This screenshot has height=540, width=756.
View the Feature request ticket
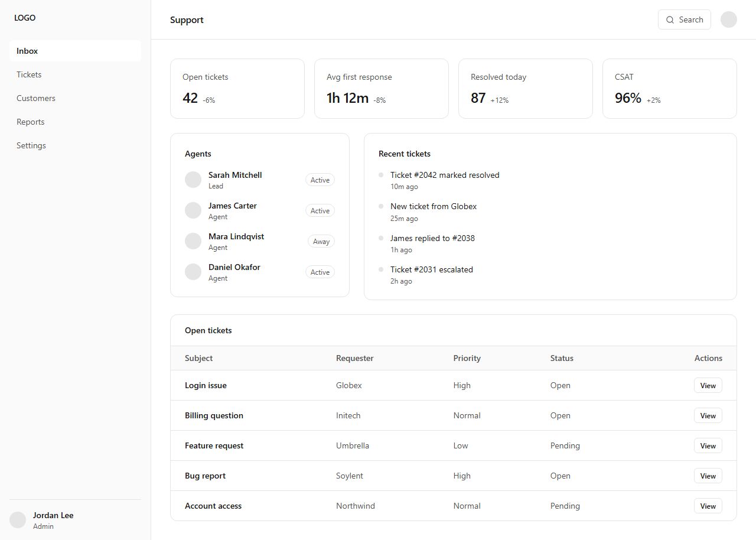click(708, 445)
